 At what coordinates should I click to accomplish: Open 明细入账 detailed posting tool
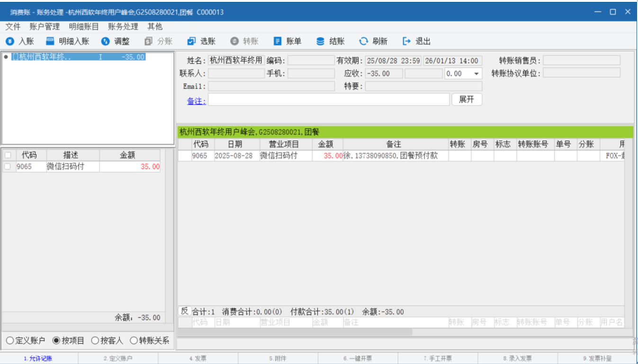coord(50,42)
